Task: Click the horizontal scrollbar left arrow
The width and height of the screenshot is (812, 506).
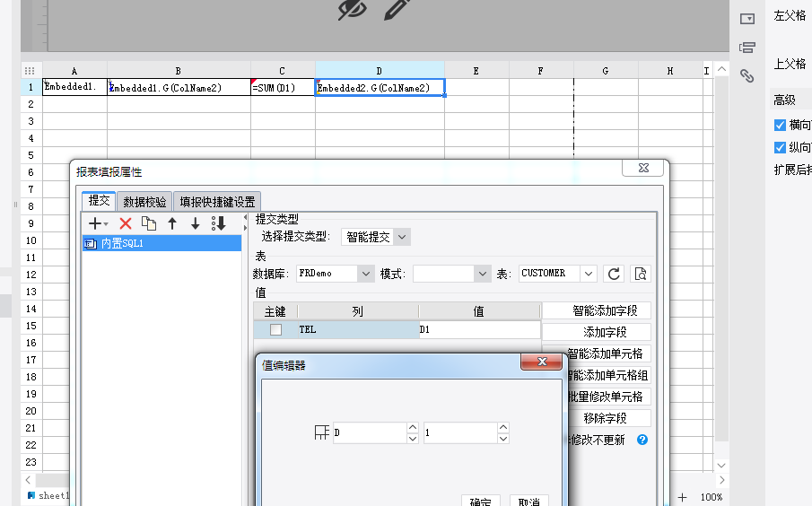Action: (x=28, y=480)
